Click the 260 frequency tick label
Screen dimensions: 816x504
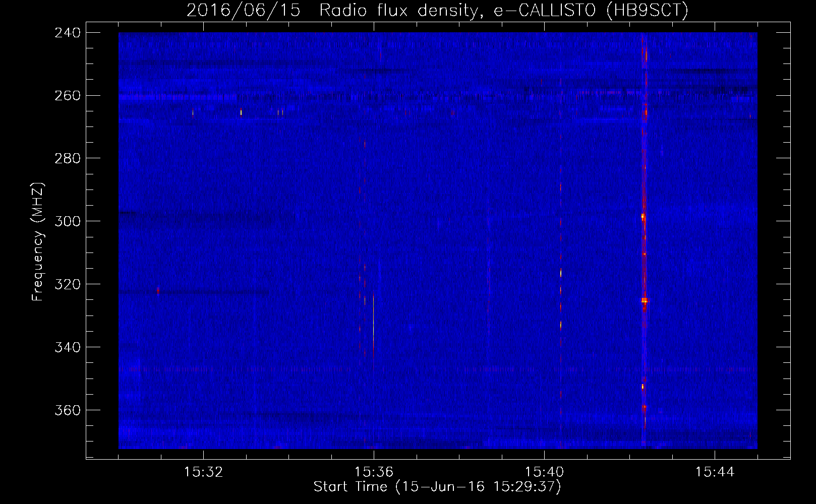pos(67,96)
